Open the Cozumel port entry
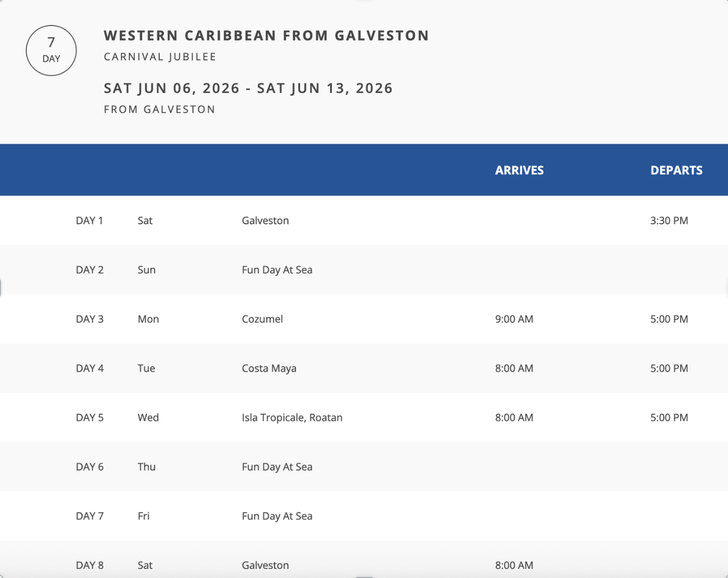This screenshot has height=578, width=728. coord(262,319)
